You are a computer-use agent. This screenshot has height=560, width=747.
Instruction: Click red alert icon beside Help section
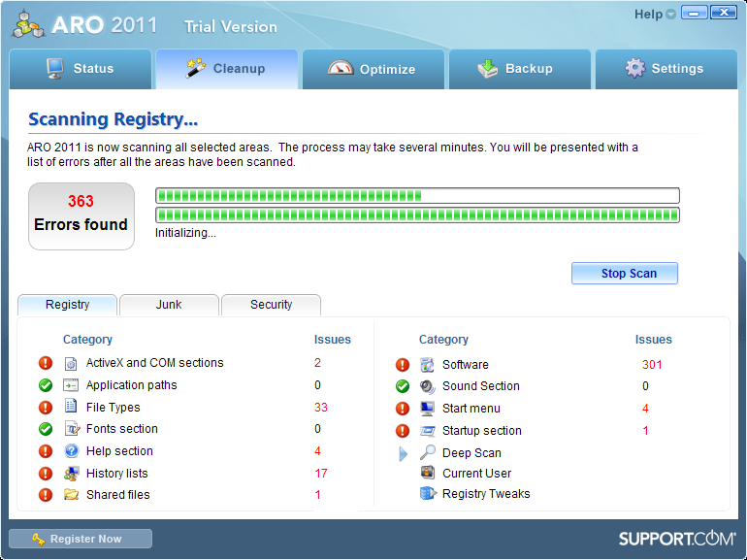[x=46, y=451]
